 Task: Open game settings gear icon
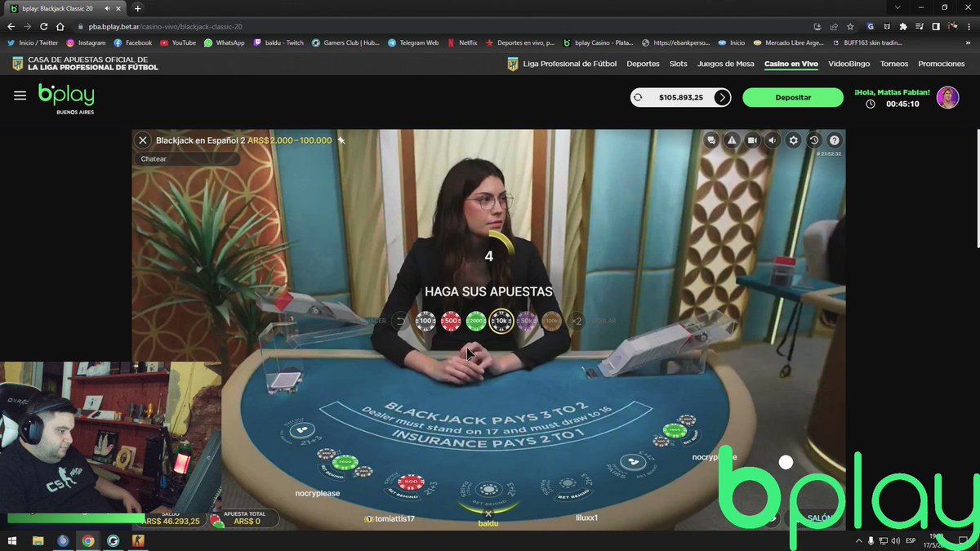pos(793,140)
